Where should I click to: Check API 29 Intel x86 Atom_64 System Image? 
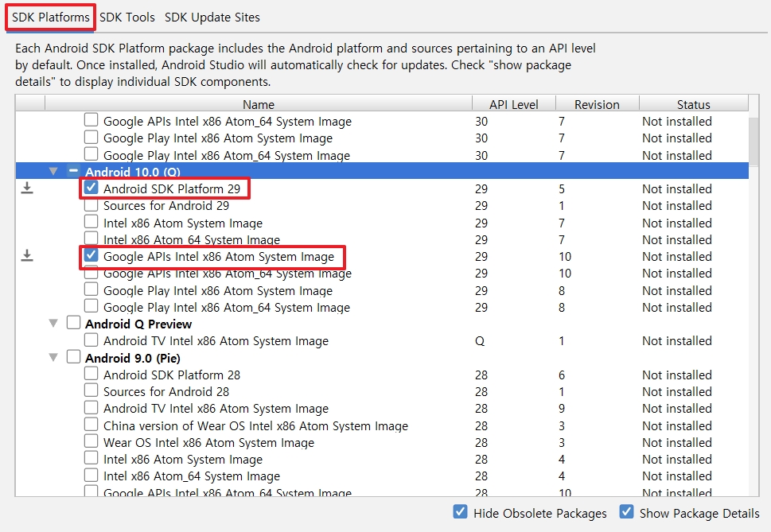coord(91,239)
